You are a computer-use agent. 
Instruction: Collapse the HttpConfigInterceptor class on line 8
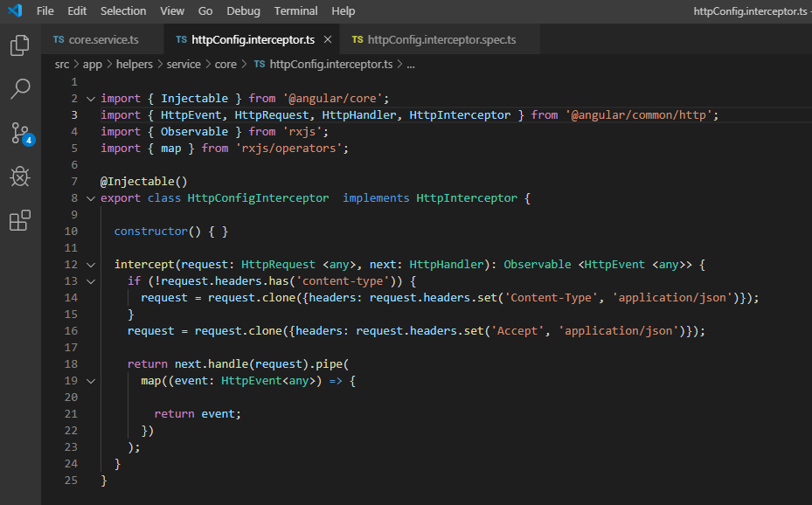pyautogui.click(x=90, y=197)
